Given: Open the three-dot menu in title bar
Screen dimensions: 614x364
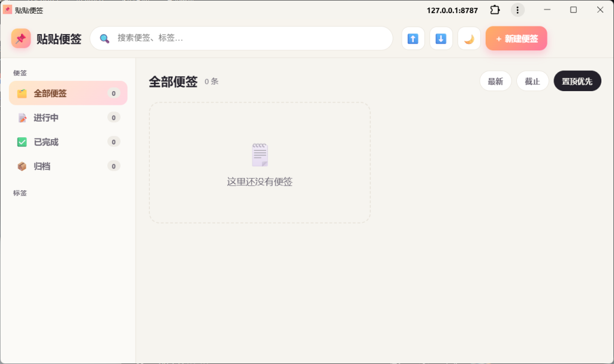Looking at the screenshot, I should click(x=517, y=10).
